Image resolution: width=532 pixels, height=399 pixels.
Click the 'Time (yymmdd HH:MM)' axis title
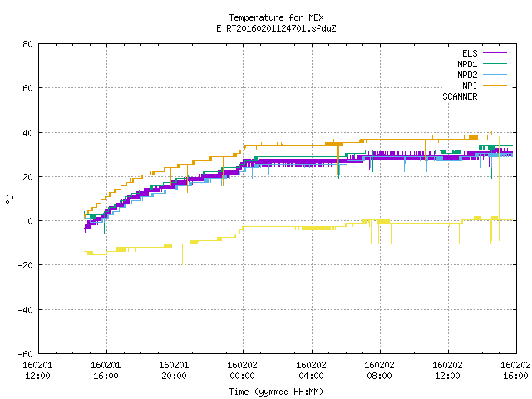pos(276,392)
